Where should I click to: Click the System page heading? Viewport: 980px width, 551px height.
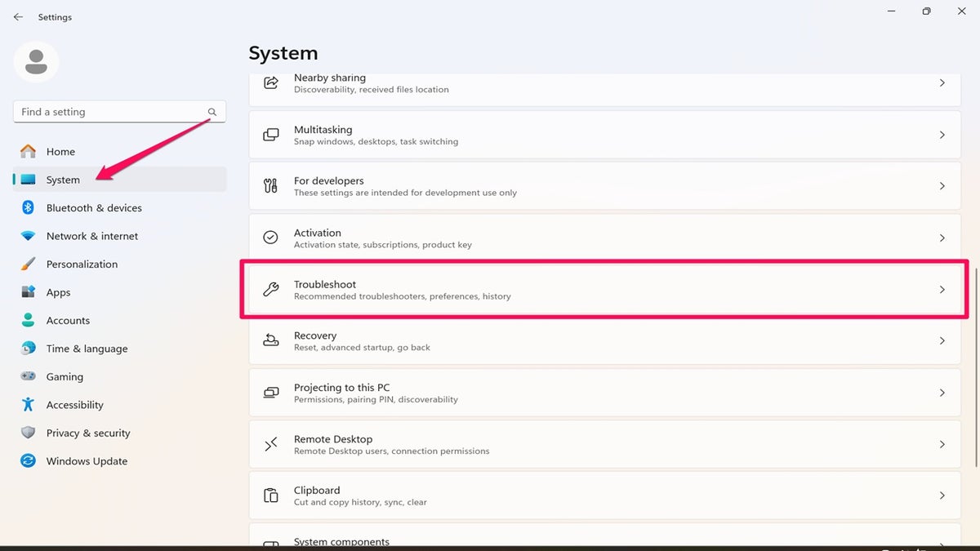tap(283, 54)
